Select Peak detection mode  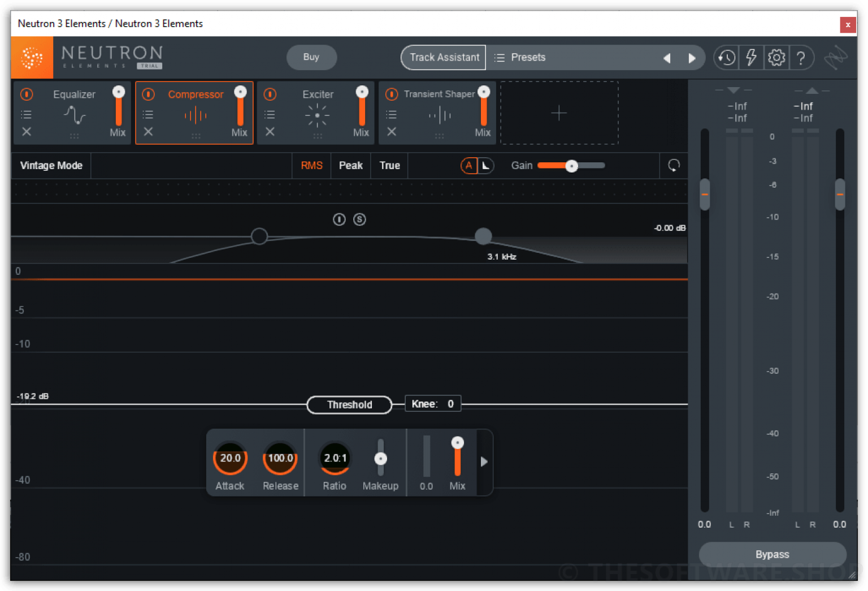click(351, 166)
